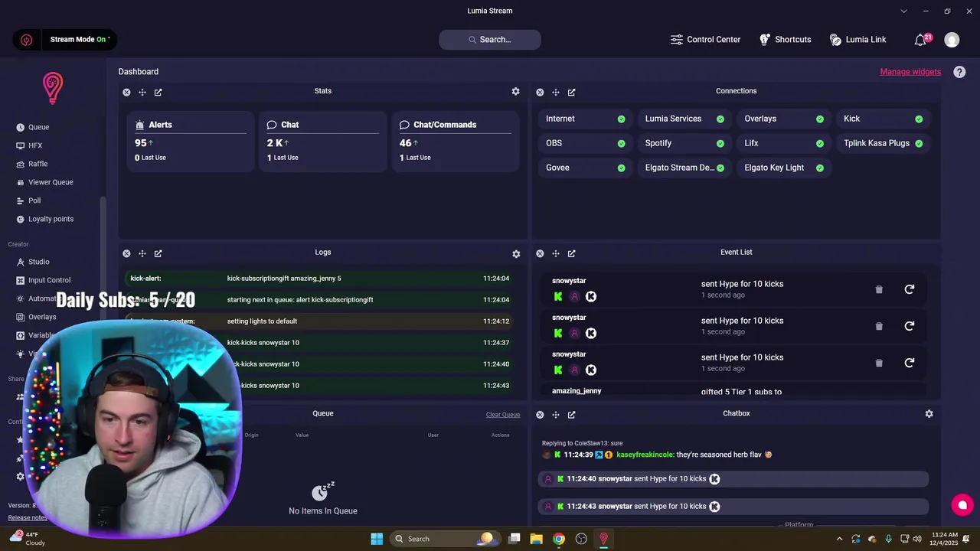
Task: Open dashboard help question mark icon
Action: [x=959, y=72]
